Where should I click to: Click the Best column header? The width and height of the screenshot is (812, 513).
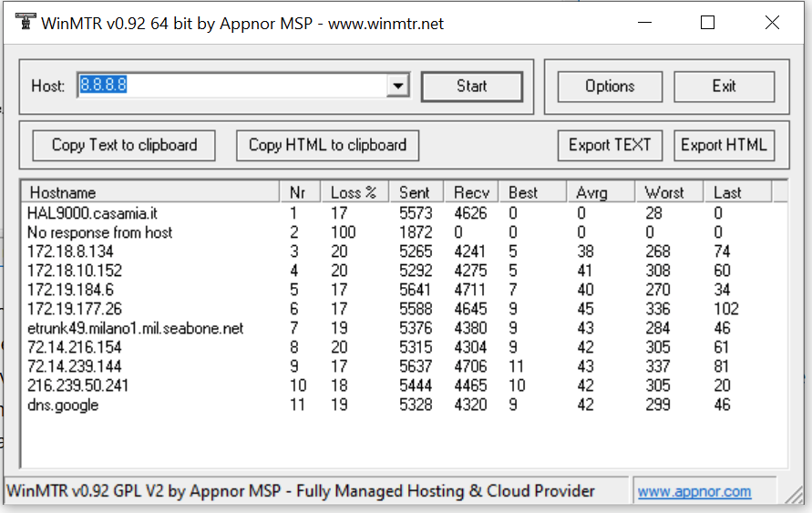tap(532, 192)
